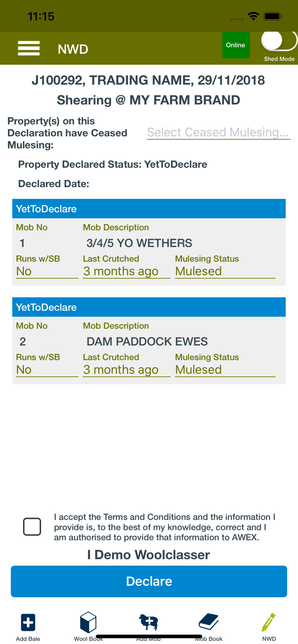Select the first YetToDeclare mob header
The width and height of the screenshot is (298, 644).
[x=149, y=209]
